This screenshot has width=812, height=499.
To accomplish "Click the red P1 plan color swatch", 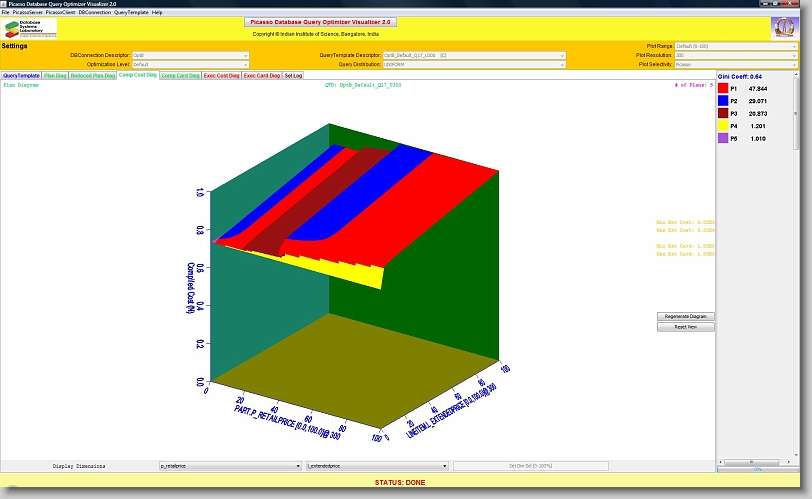I will click(x=724, y=88).
